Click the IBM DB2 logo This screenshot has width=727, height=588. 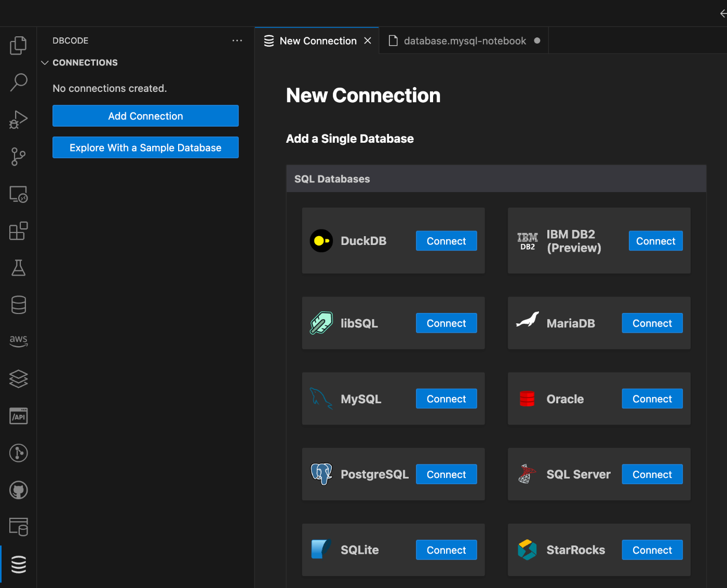[528, 241]
